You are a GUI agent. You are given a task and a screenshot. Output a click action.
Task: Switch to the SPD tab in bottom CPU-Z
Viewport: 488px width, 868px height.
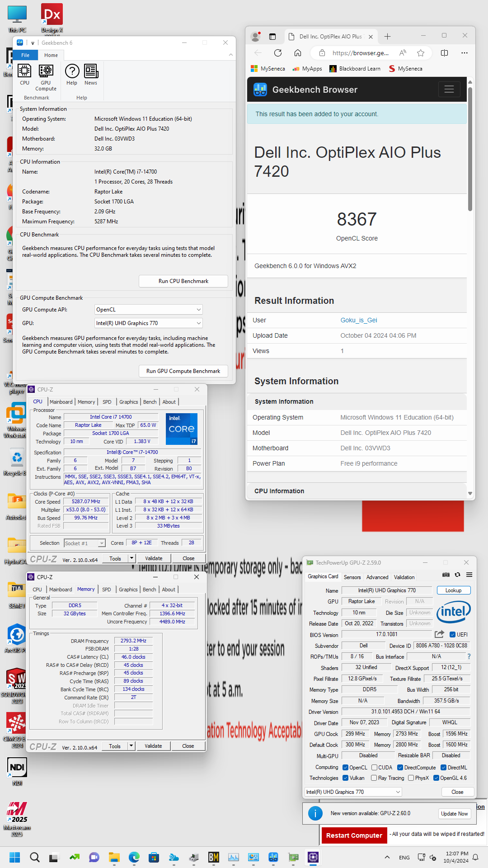107,590
